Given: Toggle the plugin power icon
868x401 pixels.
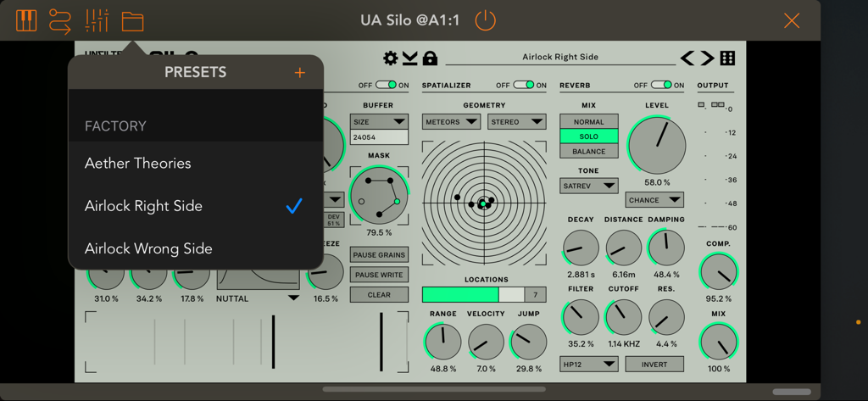Looking at the screenshot, I should [486, 21].
